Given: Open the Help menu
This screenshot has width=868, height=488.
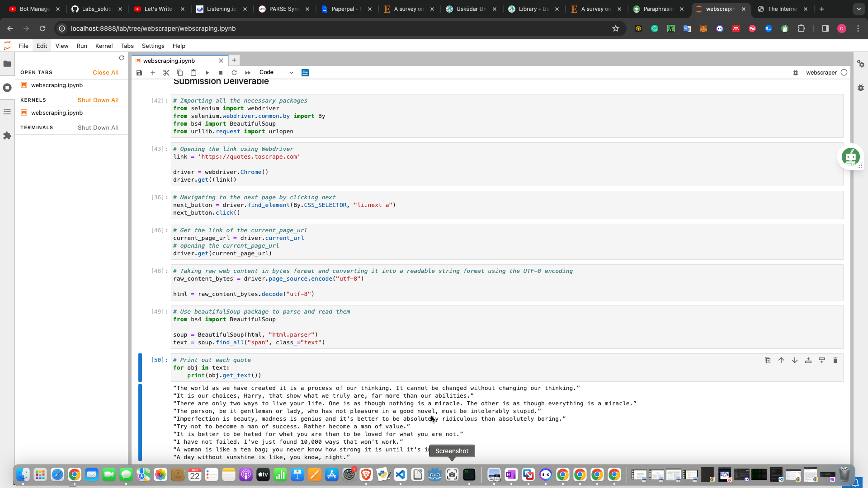Looking at the screenshot, I should pyautogui.click(x=179, y=46).
